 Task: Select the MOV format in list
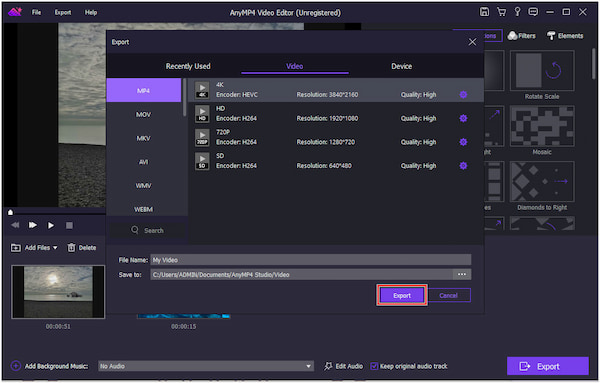[x=143, y=114]
